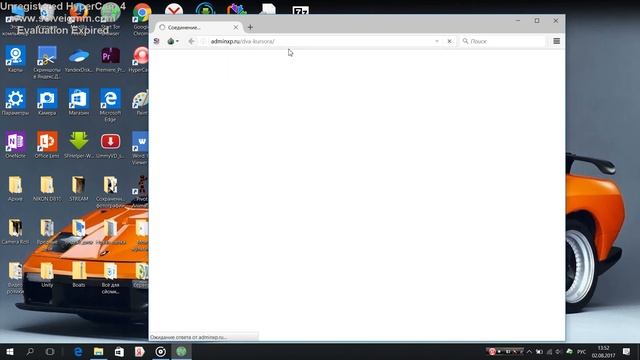Expand the address bar history dropdown
The image size is (640, 360).
[x=437, y=41]
